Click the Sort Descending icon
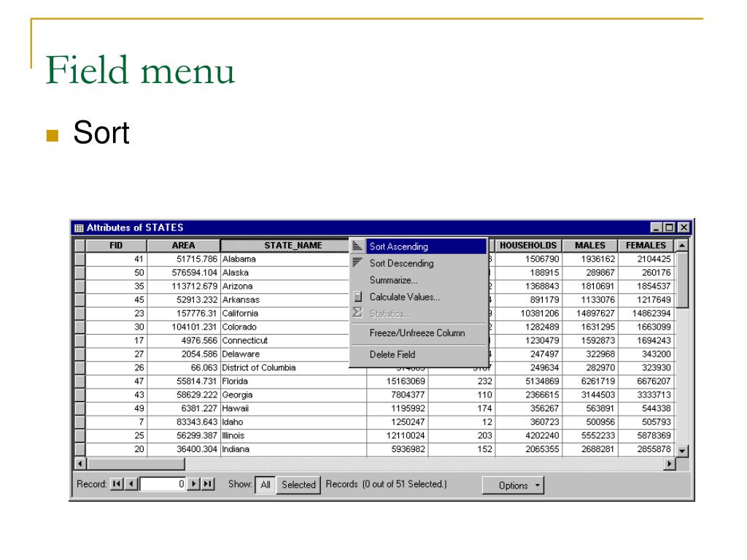 coord(357,262)
